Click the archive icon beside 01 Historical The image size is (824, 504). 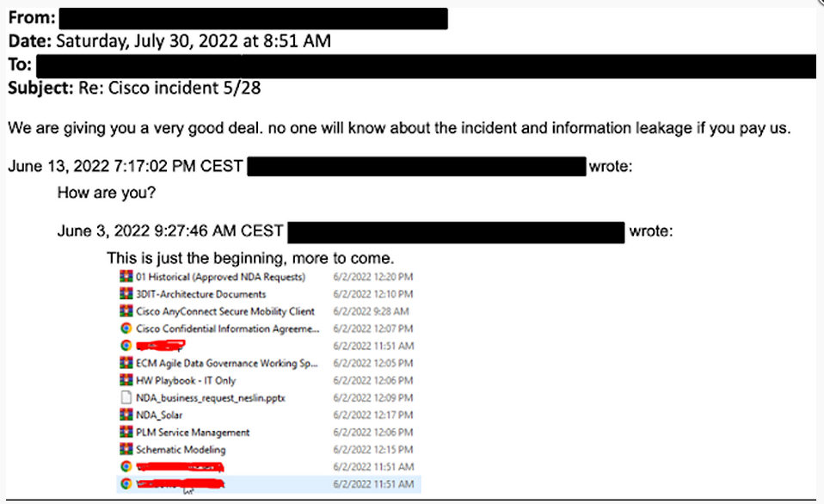coord(126,276)
